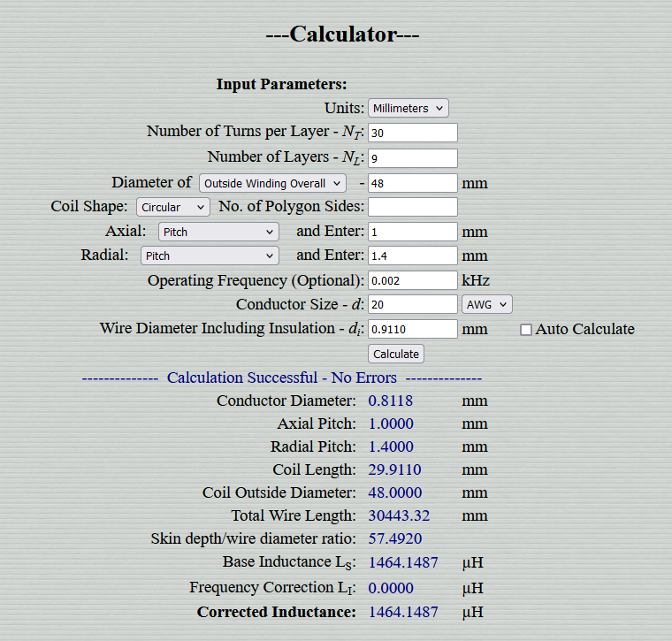The height and width of the screenshot is (641, 672).
Task: Change the AWG conductor size unit dropdown
Action: pos(486,304)
